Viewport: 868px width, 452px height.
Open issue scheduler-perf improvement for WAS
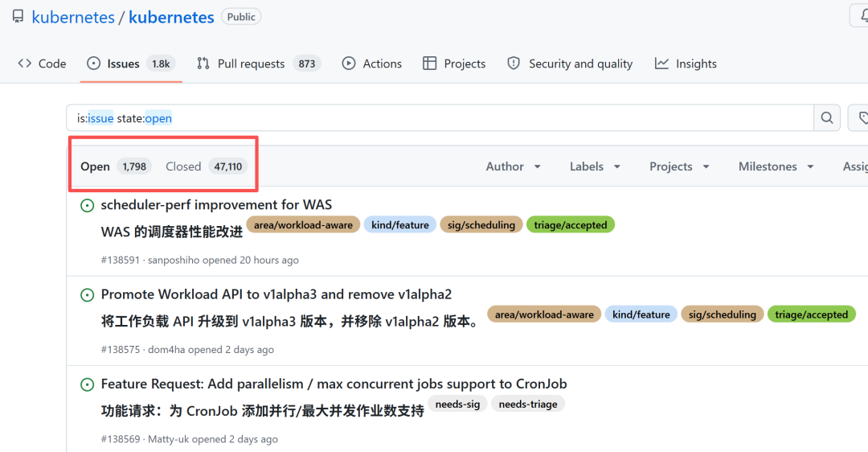[x=216, y=204]
